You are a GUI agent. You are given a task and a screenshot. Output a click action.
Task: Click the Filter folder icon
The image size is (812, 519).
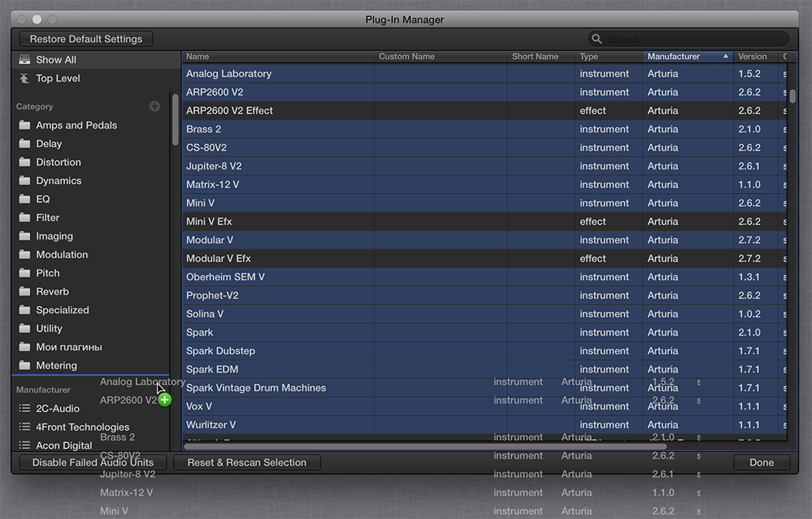click(x=25, y=218)
